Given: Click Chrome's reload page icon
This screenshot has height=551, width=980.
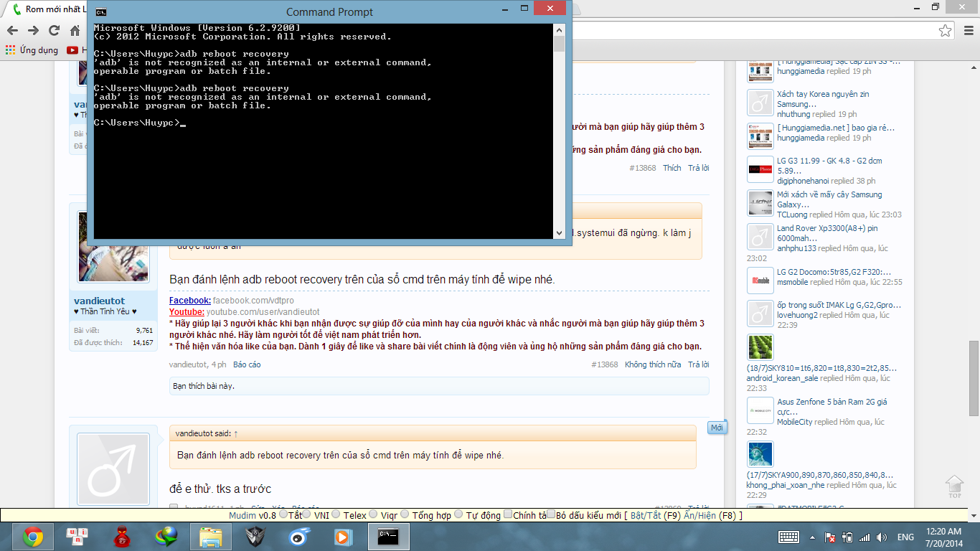Looking at the screenshot, I should 54,31.
